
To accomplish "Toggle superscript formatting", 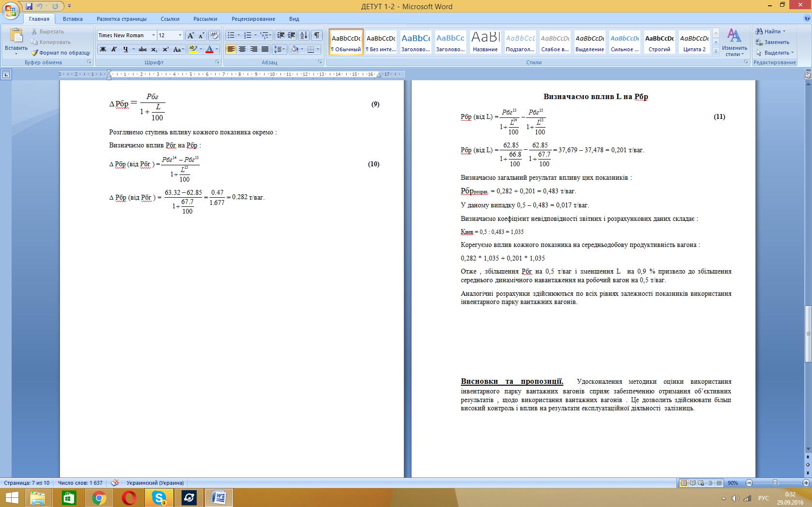I will pyautogui.click(x=165, y=49).
